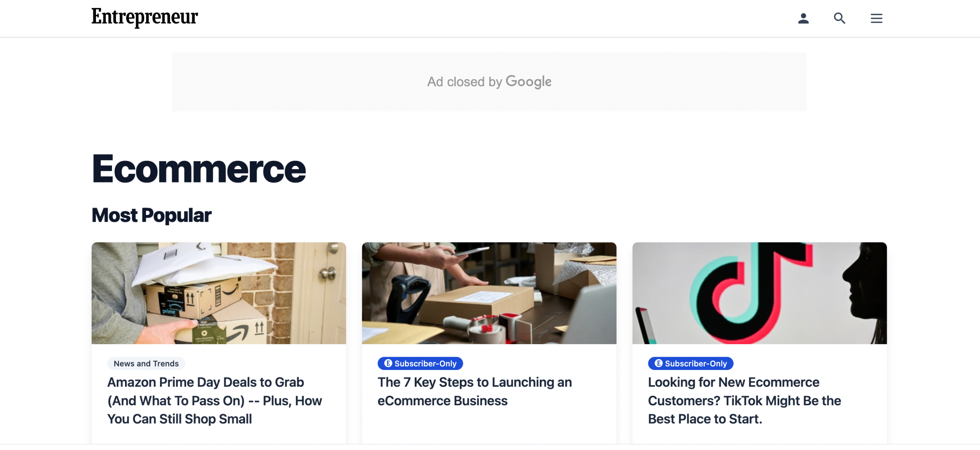Click the Amazon packages delivery thumbnail
980x450 pixels.
point(219,293)
